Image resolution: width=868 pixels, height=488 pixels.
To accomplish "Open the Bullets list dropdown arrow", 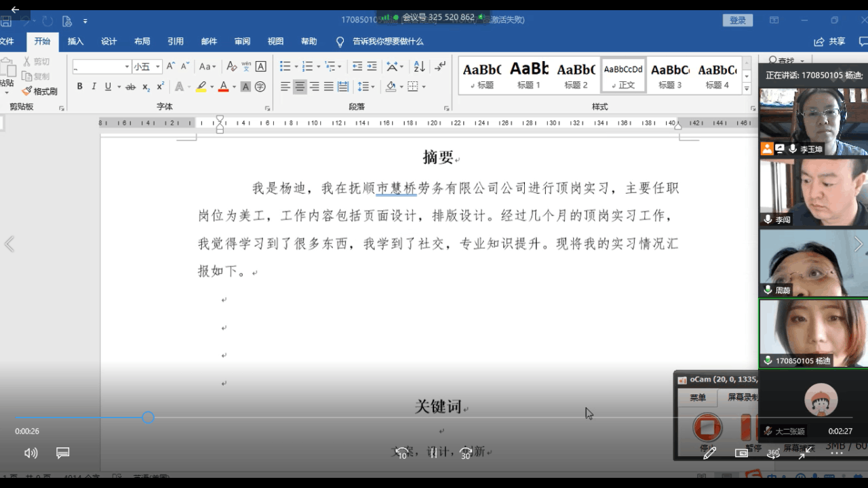I will (x=296, y=66).
